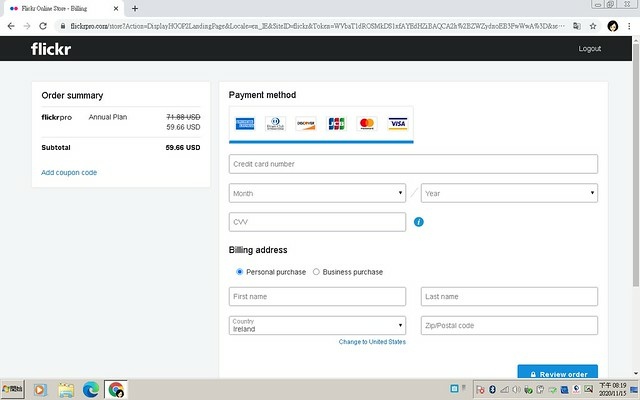Open the Country dropdown showing Ireland
Screen dimensions: 640x400
click(317, 325)
